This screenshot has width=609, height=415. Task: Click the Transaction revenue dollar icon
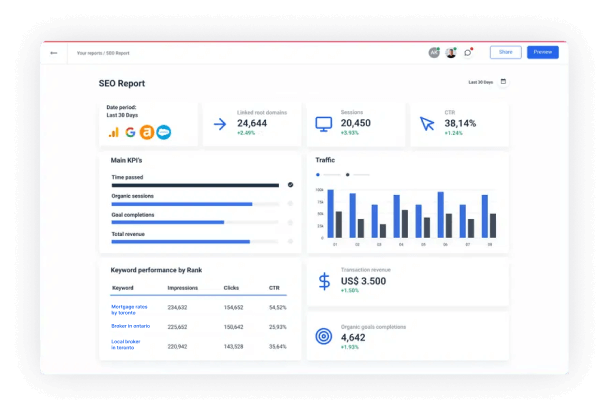pos(323,282)
